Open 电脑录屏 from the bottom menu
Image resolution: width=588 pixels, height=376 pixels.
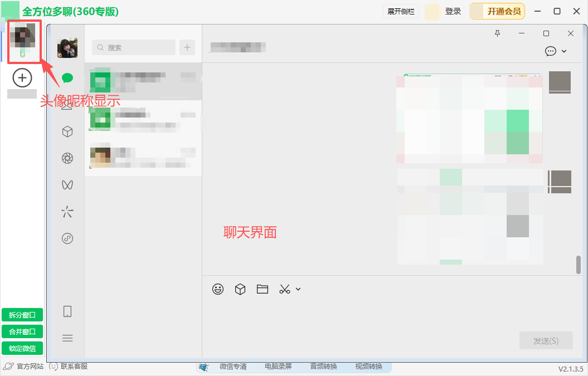coord(278,367)
